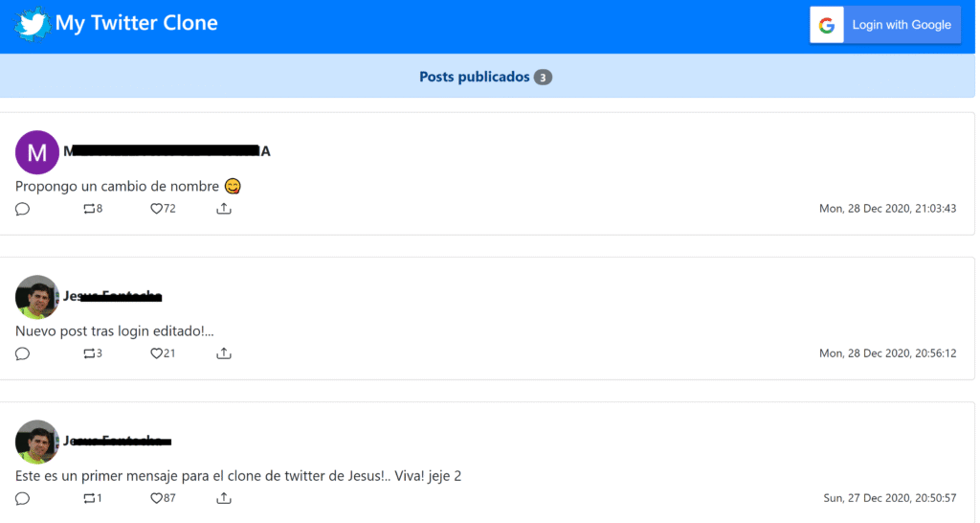This screenshot has height=523, width=980.
Task: Click the 21:03:43 timestamp of first post
Action: (887, 209)
